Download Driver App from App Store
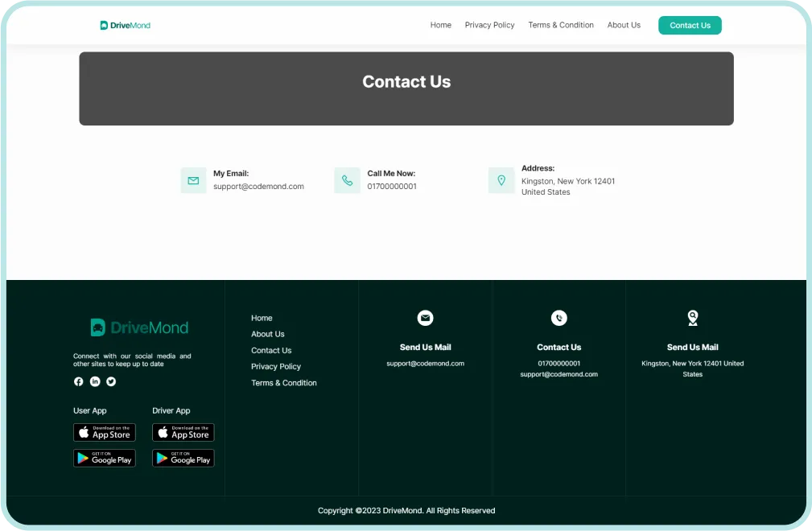 click(x=183, y=432)
